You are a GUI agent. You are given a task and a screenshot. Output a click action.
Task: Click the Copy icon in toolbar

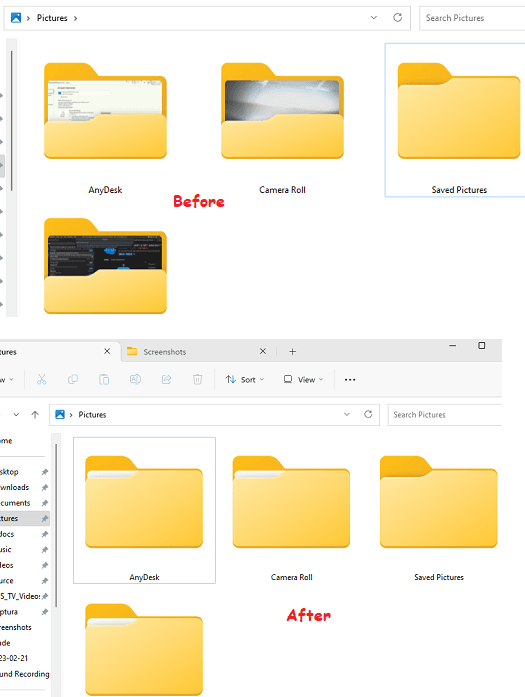tap(73, 379)
